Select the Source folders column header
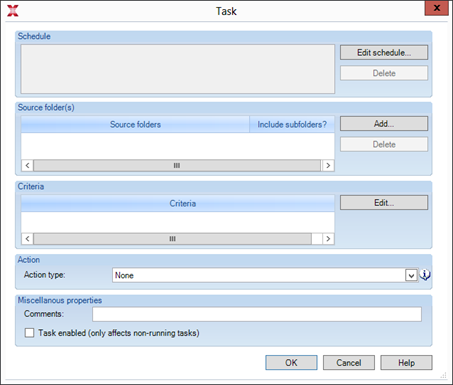453x385 pixels. click(135, 124)
